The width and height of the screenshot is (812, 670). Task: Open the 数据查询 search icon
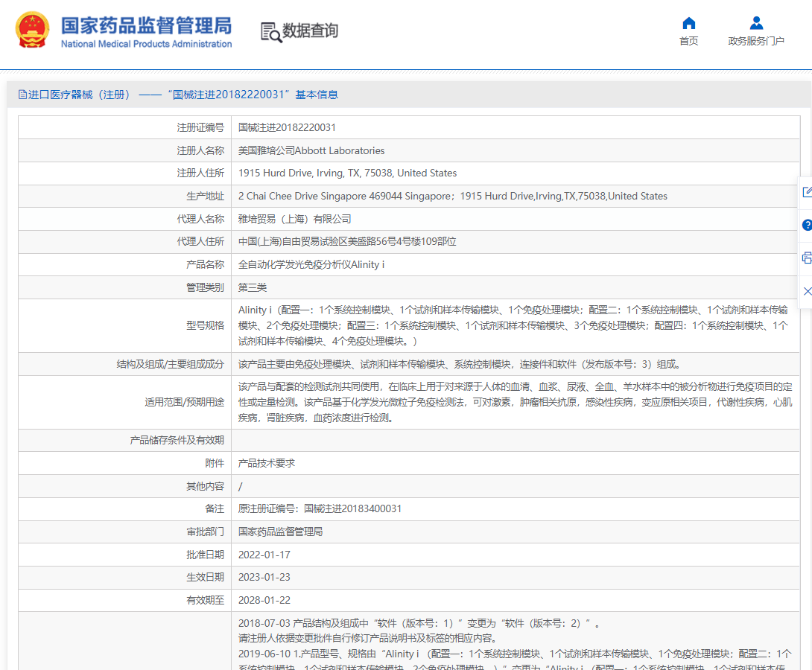[x=271, y=32]
